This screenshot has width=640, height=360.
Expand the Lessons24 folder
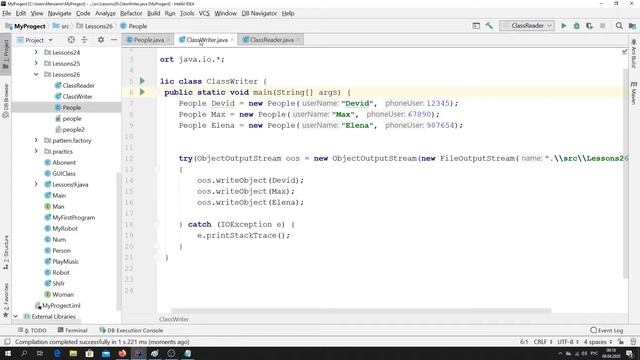pos(36,52)
